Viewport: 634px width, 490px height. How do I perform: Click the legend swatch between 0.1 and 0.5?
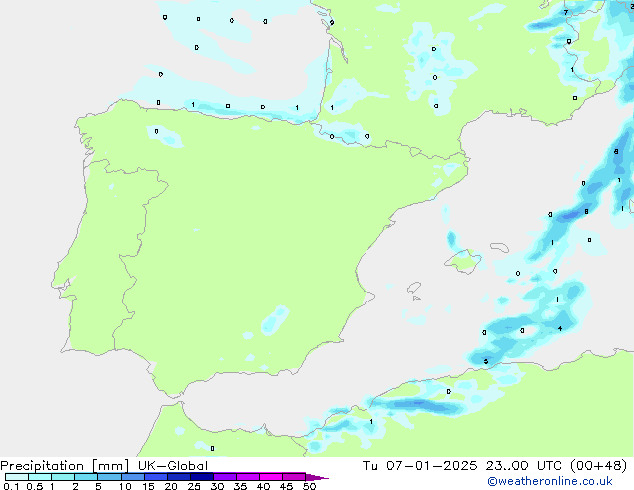[17, 477]
